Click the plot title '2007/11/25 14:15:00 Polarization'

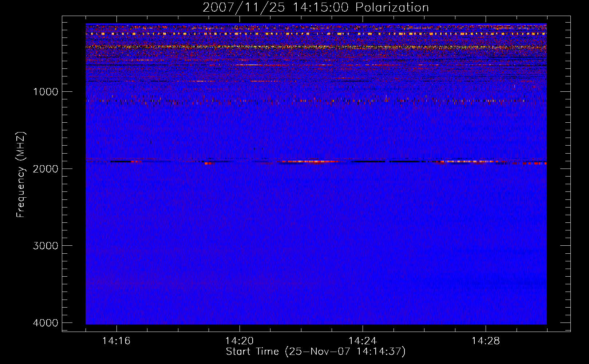tap(316, 8)
